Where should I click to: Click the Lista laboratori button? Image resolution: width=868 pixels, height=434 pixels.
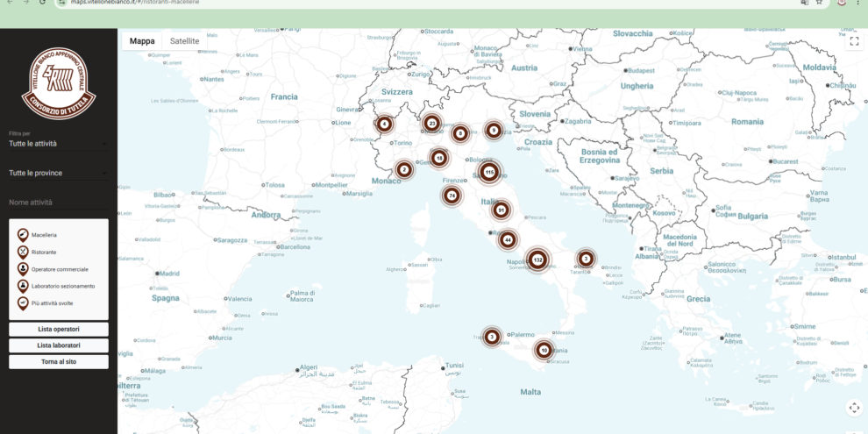59,345
